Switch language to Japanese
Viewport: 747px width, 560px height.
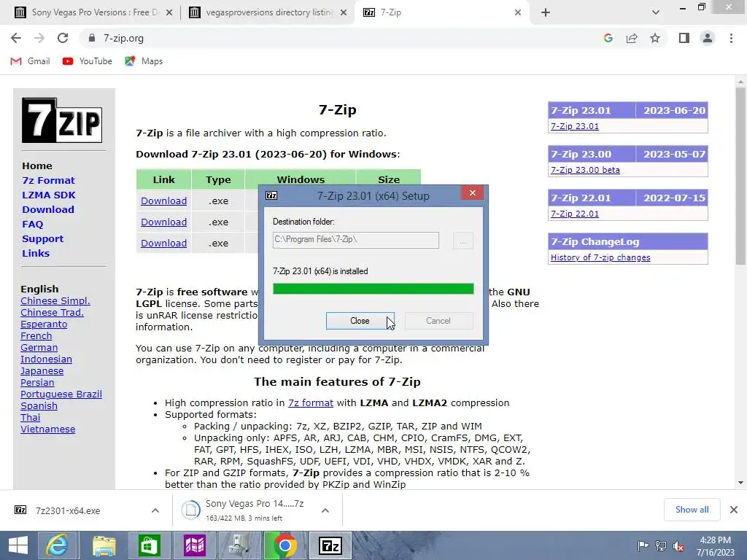click(42, 371)
